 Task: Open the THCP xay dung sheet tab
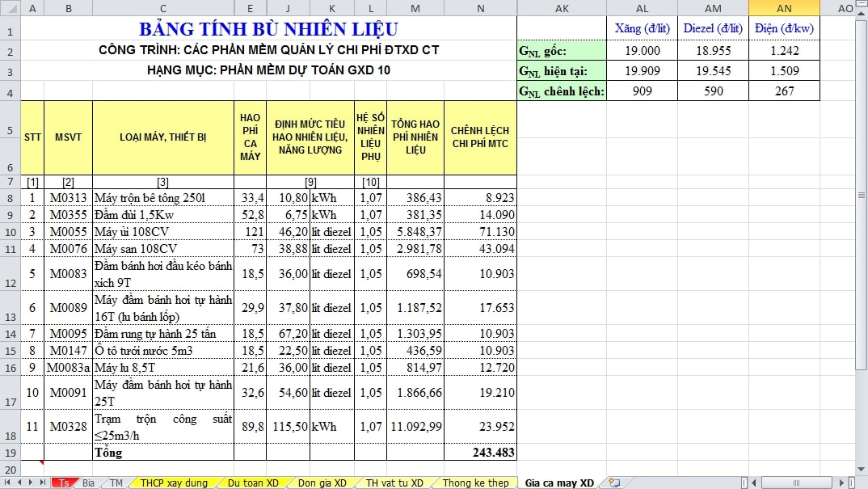[x=173, y=483]
